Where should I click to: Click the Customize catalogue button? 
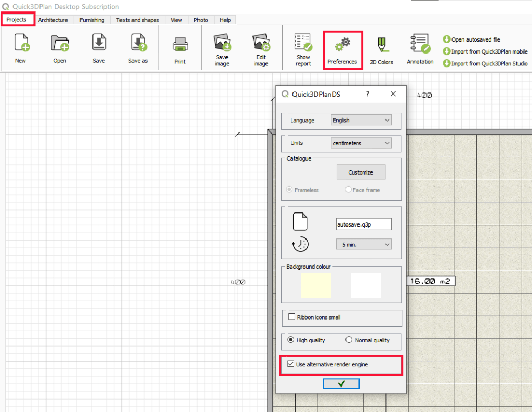(361, 172)
